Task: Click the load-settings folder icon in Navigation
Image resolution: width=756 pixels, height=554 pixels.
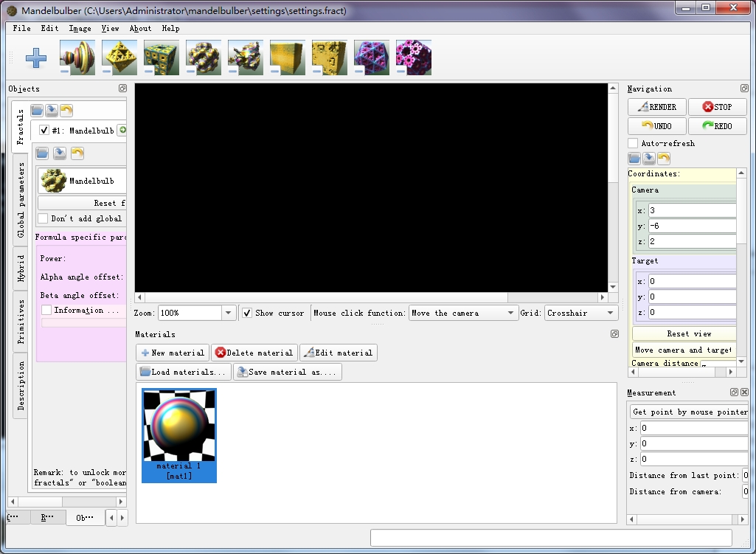Action: [x=634, y=159]
